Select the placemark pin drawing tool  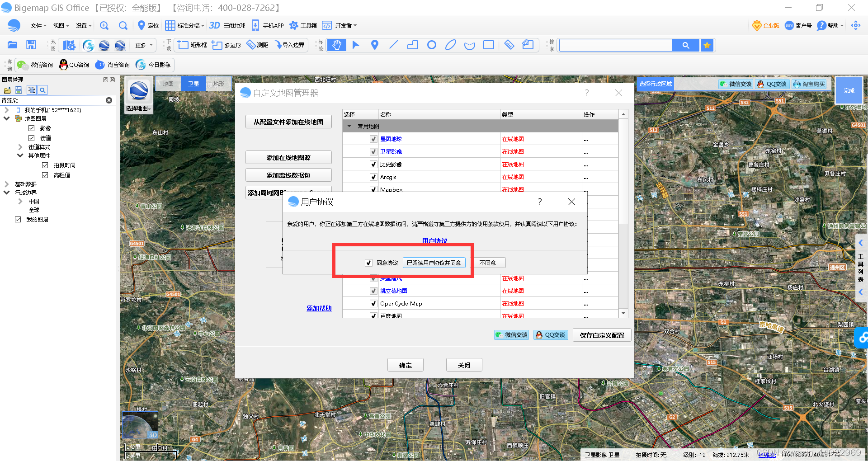[375, 45]
